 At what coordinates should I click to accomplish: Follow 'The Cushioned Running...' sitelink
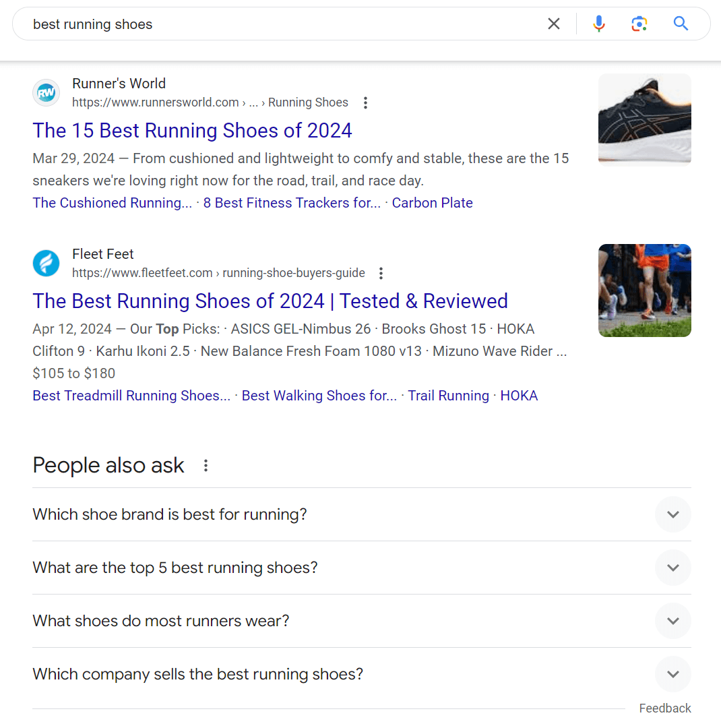112,203
